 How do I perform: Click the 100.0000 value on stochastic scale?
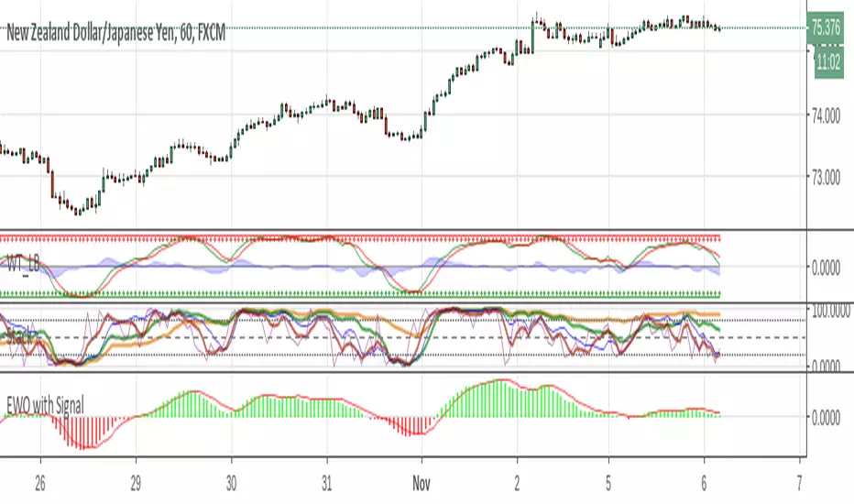coord(830,312)
